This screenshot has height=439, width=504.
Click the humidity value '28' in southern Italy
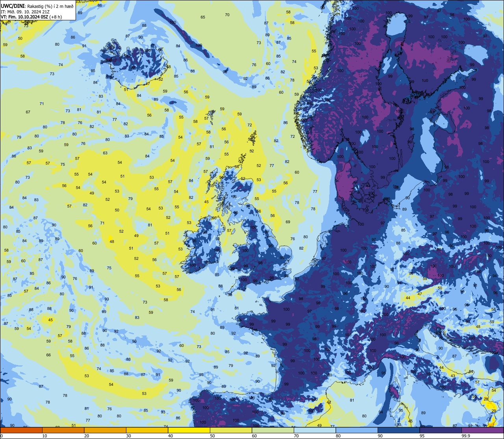pyautogui.click(x=486, y=399)
